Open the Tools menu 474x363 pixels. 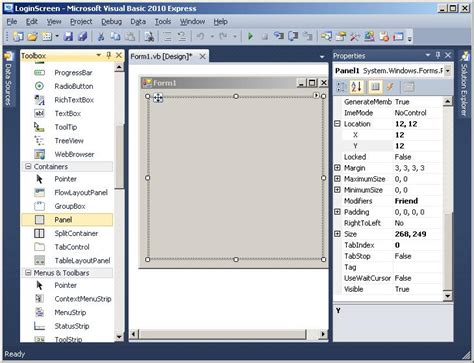pyautogui.click(x=163, y=22)
